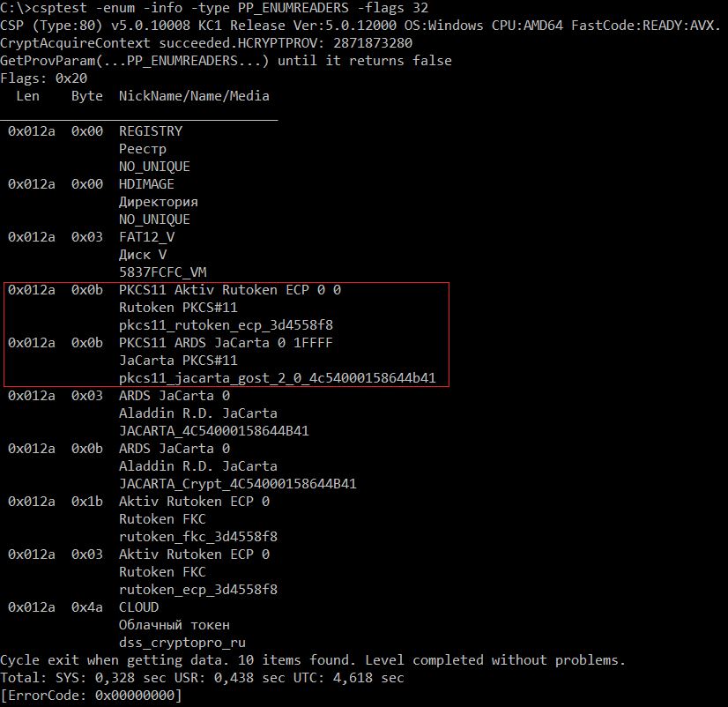728x707 pixels.
Task: Select the 'Облачный токен' reader name
Action: point(175,625)
